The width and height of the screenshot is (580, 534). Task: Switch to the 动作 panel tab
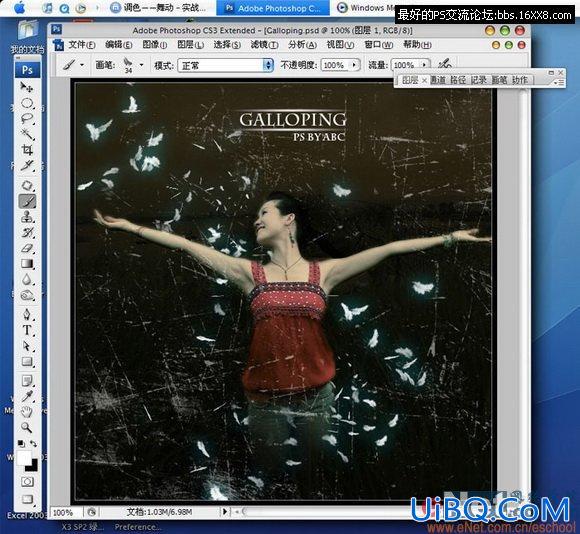(x=520, y=80)
